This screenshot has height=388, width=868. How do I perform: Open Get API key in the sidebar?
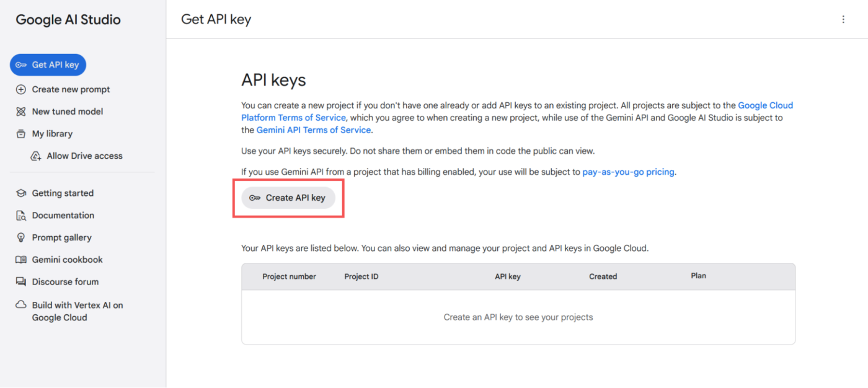48,65
